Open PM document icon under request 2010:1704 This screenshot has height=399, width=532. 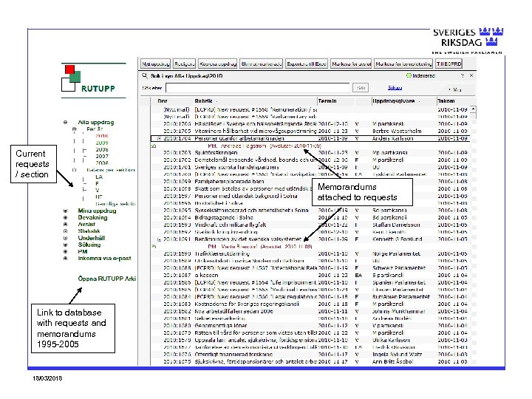(x=154, y=146)
